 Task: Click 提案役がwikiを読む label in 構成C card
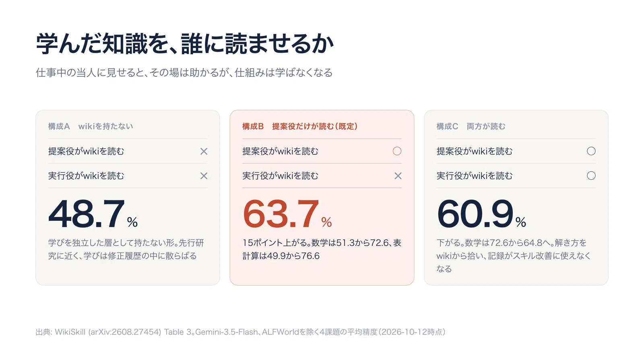click(475, 151)
